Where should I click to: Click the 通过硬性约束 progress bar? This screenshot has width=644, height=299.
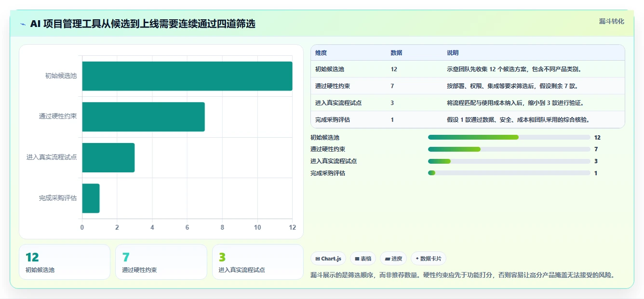pyautogui.click(x=509, y=149)
